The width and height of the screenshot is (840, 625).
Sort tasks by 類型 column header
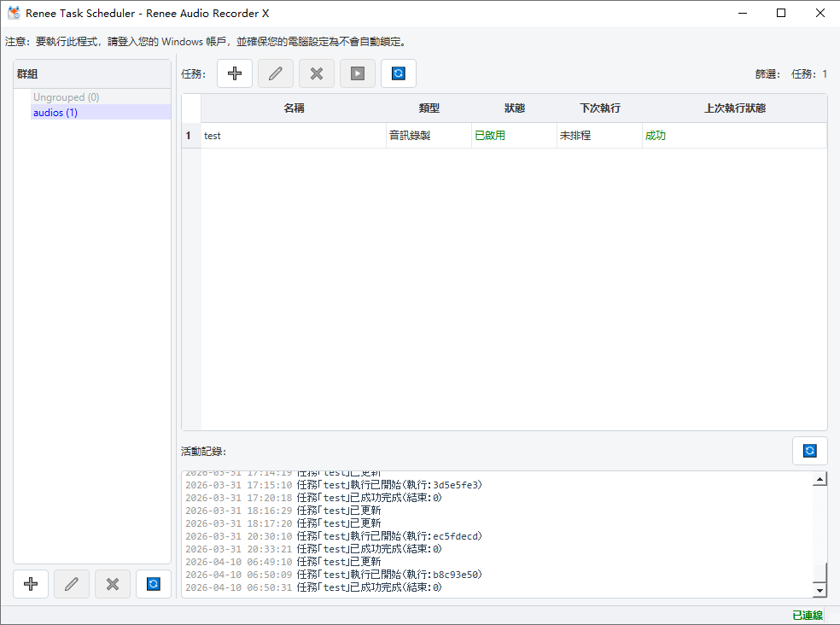click(429, 108)
